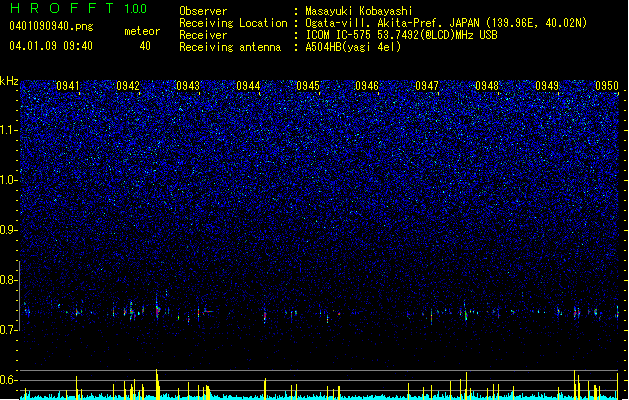Click the 0.6 kHz frequency axis label

8,380
